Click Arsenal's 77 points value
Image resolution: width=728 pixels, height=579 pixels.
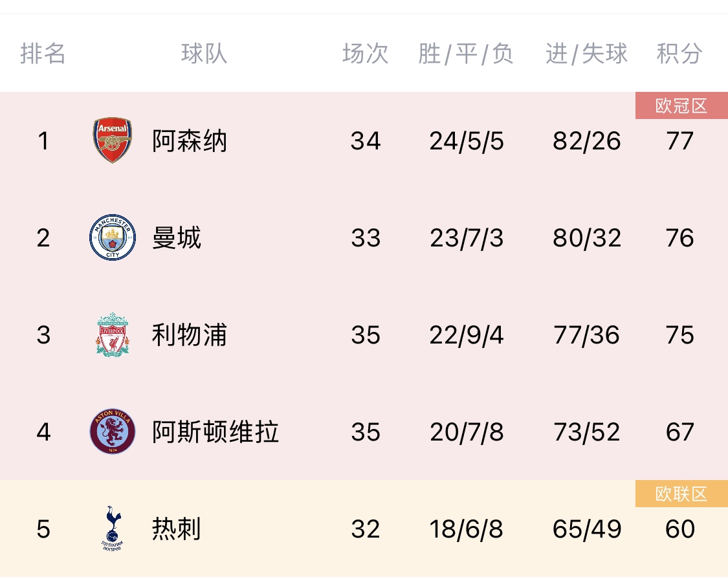tap(679, 141)
